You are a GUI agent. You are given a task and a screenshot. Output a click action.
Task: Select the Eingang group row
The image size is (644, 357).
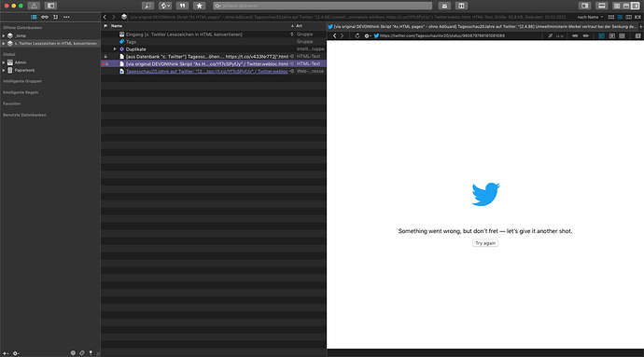(214, 34)
